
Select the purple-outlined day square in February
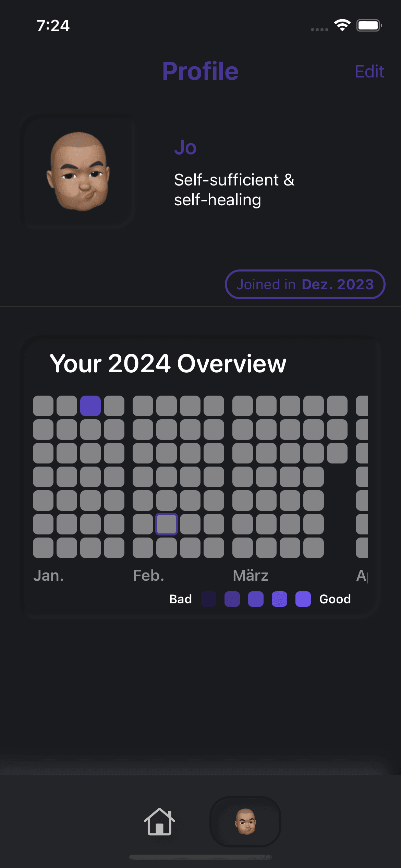(x=167, y=524)
